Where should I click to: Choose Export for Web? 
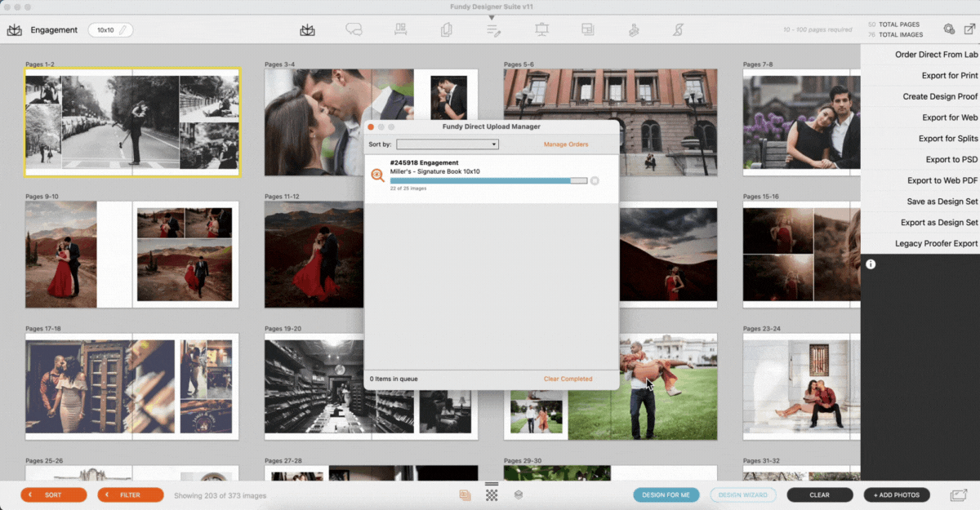pyautogui.click(x=950, y=118)
